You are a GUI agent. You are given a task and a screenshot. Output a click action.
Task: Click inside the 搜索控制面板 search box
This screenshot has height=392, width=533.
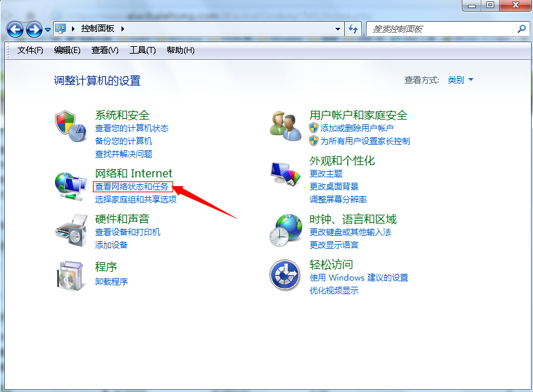click(441, 29)
